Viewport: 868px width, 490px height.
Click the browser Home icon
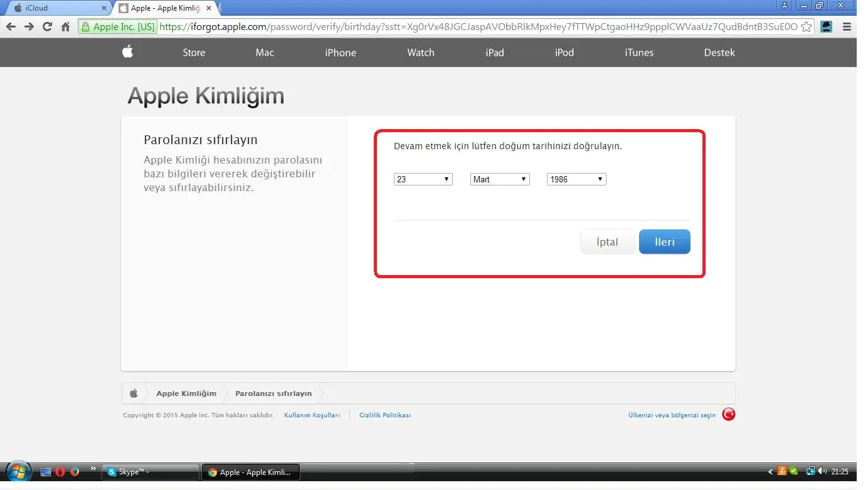[65, 27]
